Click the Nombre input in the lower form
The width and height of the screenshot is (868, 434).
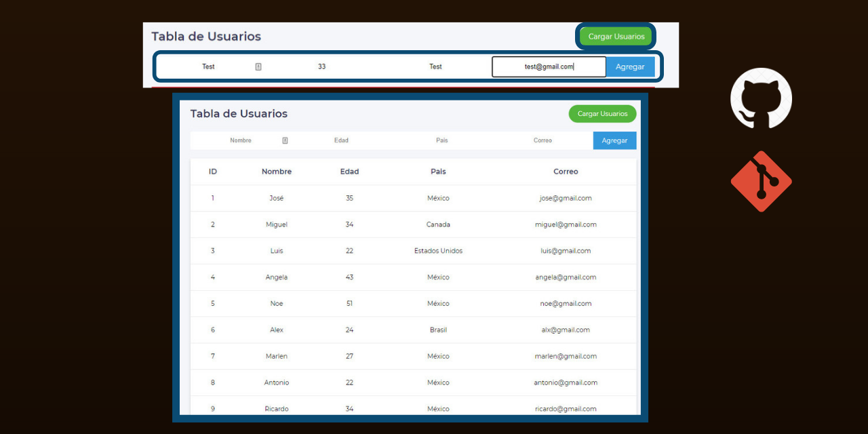241,140
